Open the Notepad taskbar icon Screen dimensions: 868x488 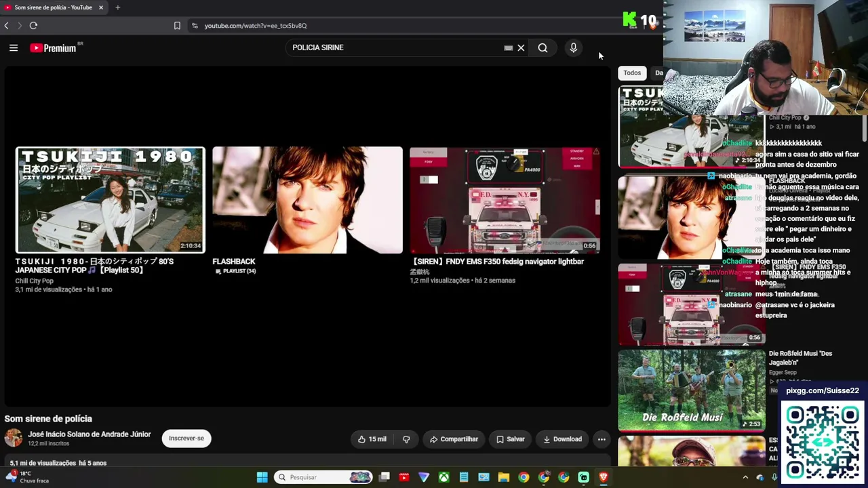coord(464,477)
